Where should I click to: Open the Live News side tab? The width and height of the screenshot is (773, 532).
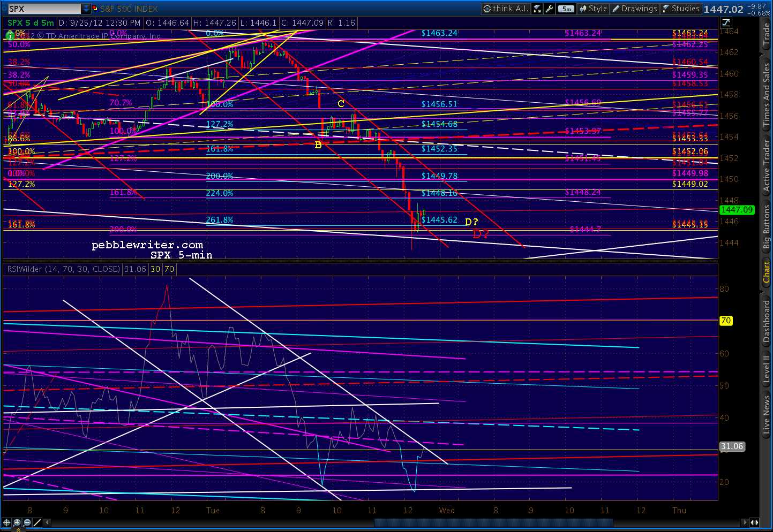point(767,414)
